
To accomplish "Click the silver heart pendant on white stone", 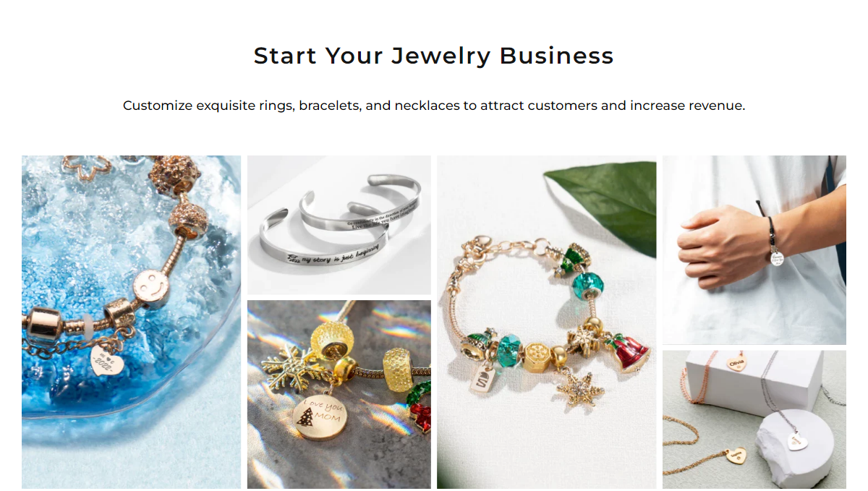I will (x=799, y=440).
